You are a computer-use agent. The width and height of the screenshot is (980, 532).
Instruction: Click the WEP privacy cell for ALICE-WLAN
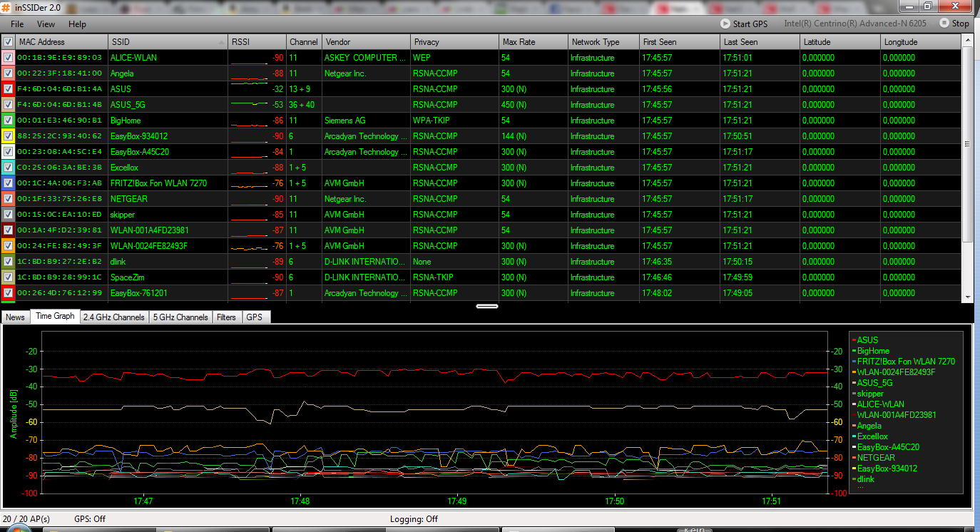[454, 58]
